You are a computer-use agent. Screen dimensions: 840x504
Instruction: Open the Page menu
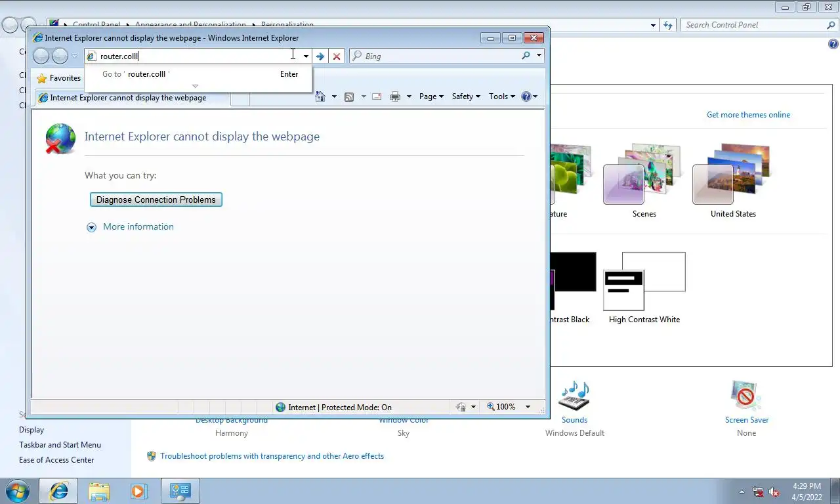tap(431, 96)
